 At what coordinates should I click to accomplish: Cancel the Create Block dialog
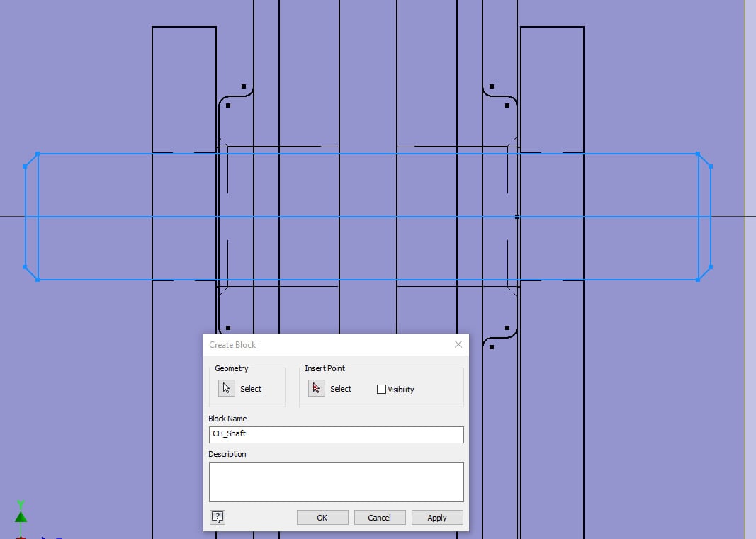pos(380,517)
